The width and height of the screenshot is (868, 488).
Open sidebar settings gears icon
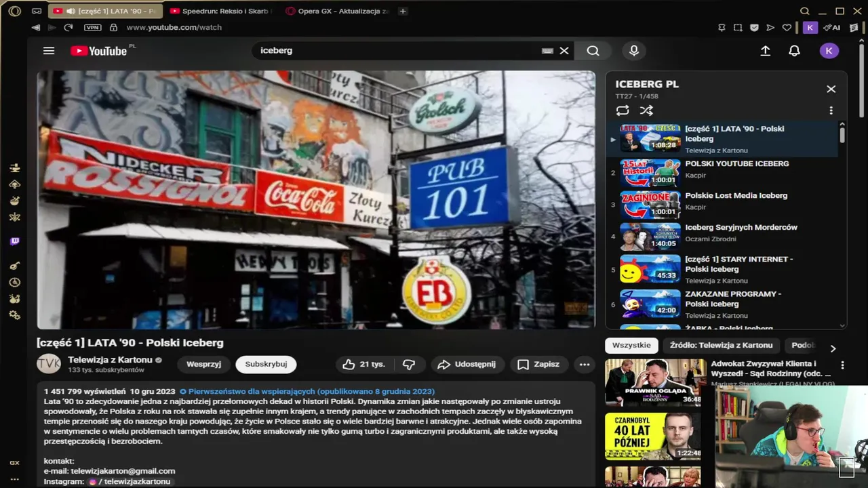(x=14, y=315)
